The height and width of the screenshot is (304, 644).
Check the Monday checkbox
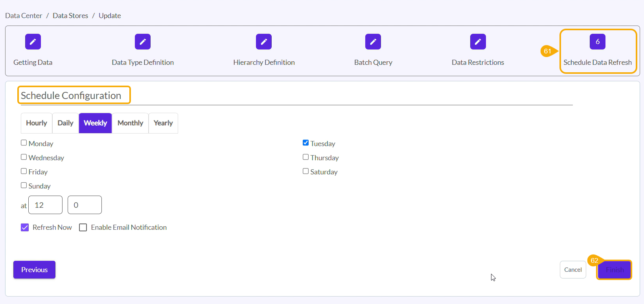point(24,143)
